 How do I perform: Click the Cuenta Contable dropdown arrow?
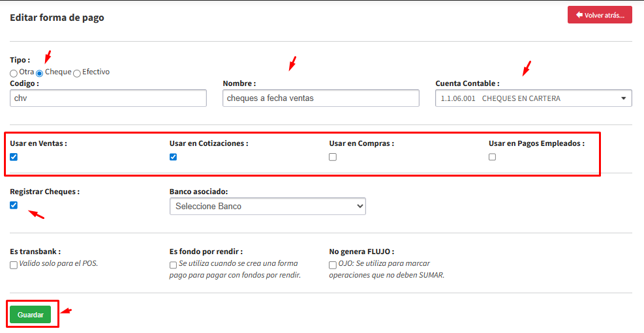tap(624, 99)
